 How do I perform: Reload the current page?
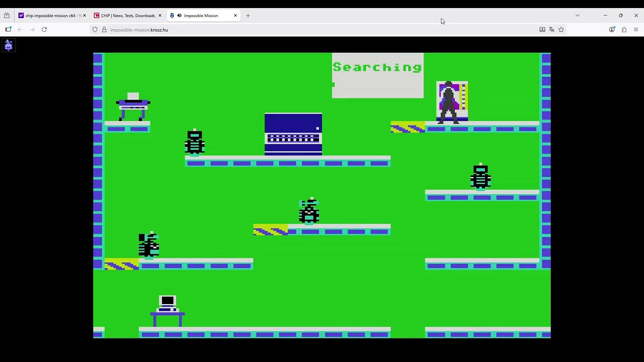[44, 30]
